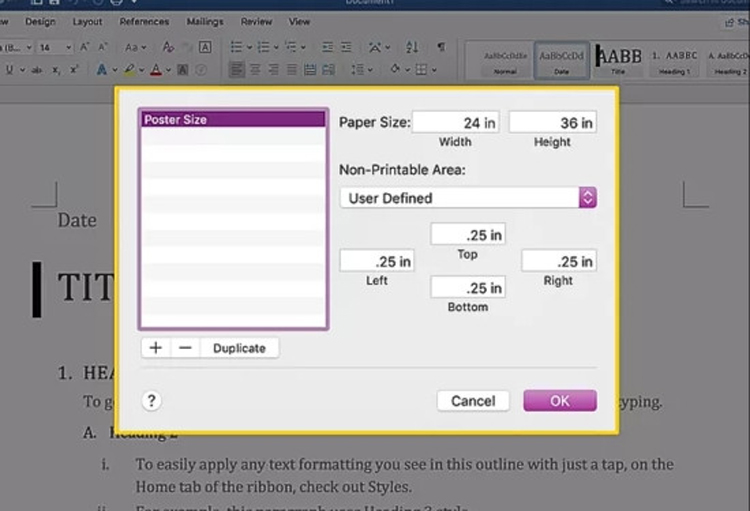Expand bullet list arrow dropdown
Image resolution: width=750 pixels, height=511 pixels.
[249, 47]
